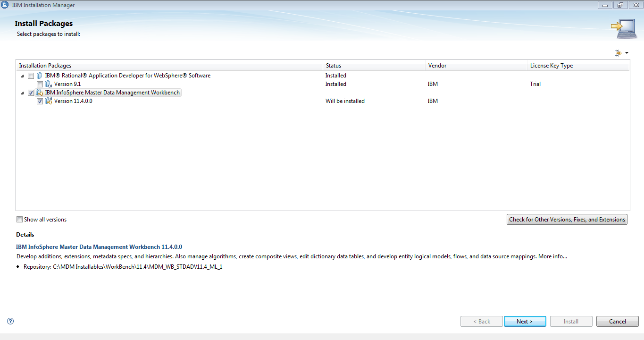
Task: Click the Next button
Action: click(x=525, y=321)
